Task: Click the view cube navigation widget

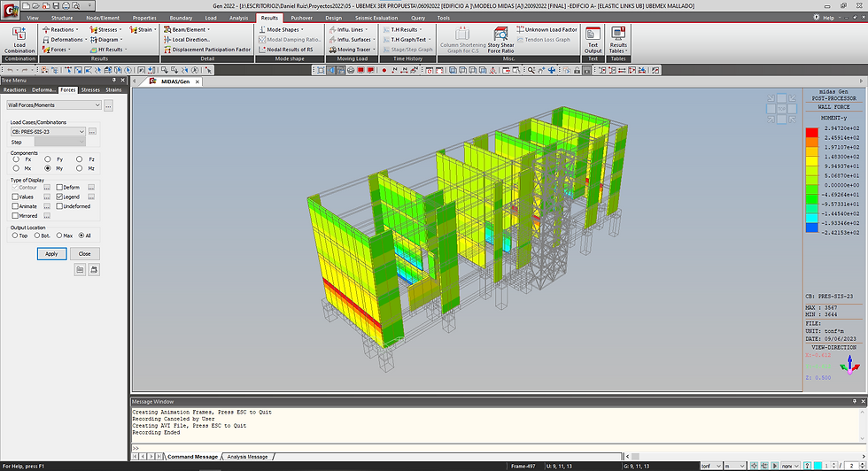Action: [x=781, y=109]
